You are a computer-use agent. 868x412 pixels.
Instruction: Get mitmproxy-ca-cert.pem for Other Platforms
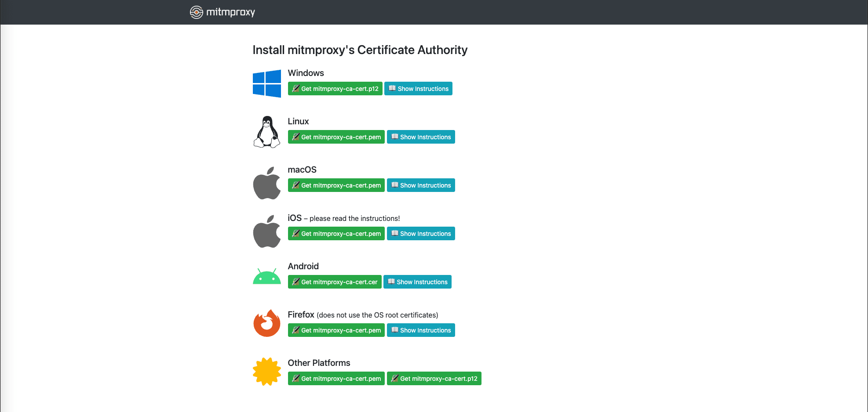(x=336, y=379)
